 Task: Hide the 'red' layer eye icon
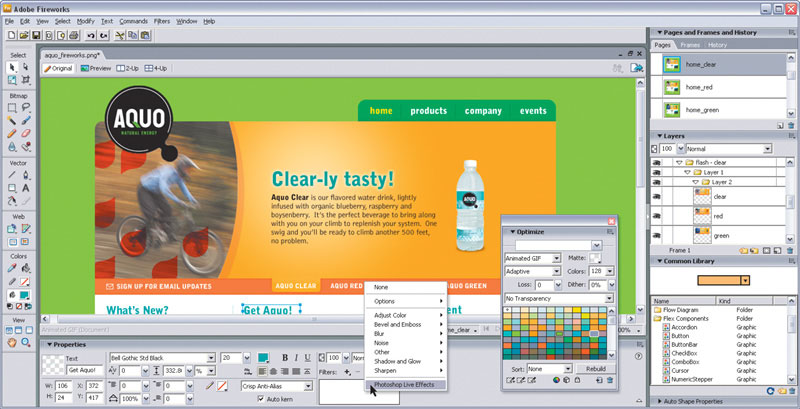pyautogui.click(x=657, y=216)
